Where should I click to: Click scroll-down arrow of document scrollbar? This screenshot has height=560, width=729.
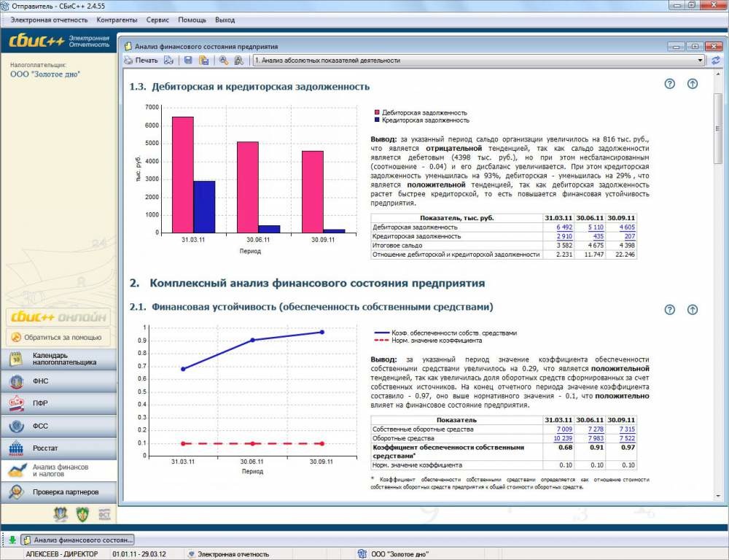(717, 497)
